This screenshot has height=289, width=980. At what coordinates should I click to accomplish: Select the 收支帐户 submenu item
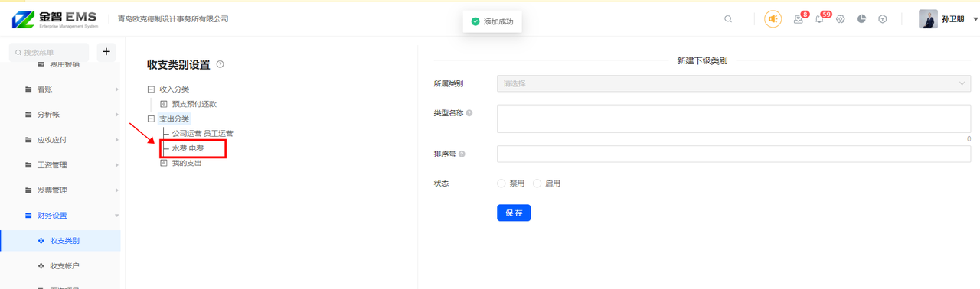[x=60, y=266]
